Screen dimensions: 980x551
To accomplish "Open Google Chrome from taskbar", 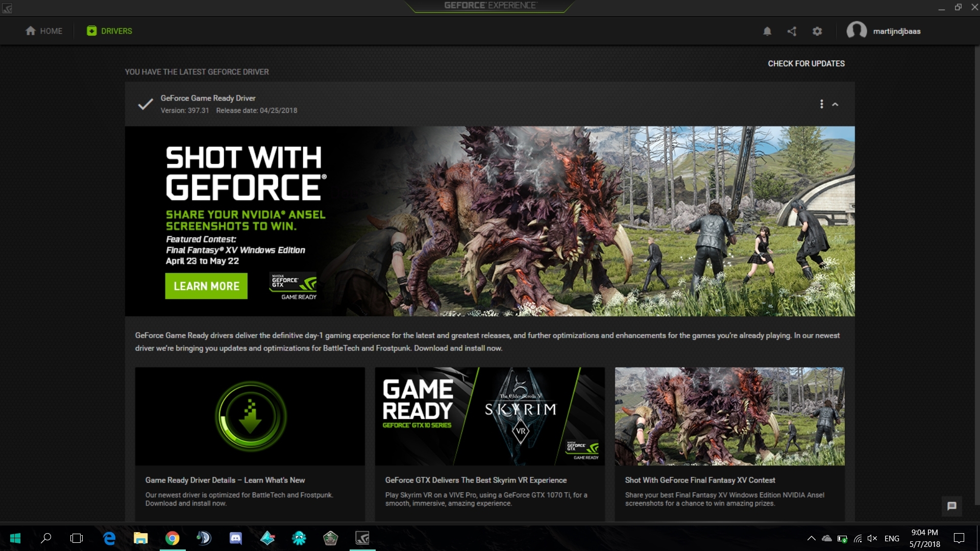I will click(172, 538).
